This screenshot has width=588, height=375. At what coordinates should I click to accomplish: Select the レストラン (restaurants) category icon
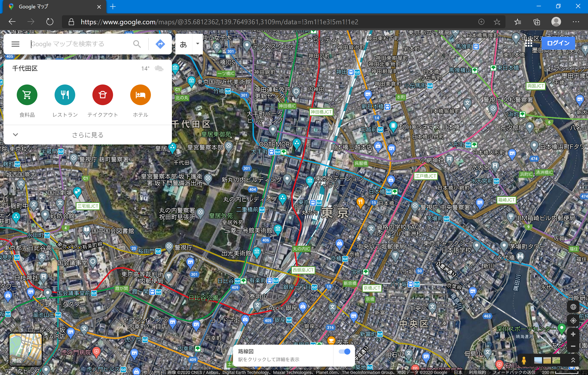(64, 95)
